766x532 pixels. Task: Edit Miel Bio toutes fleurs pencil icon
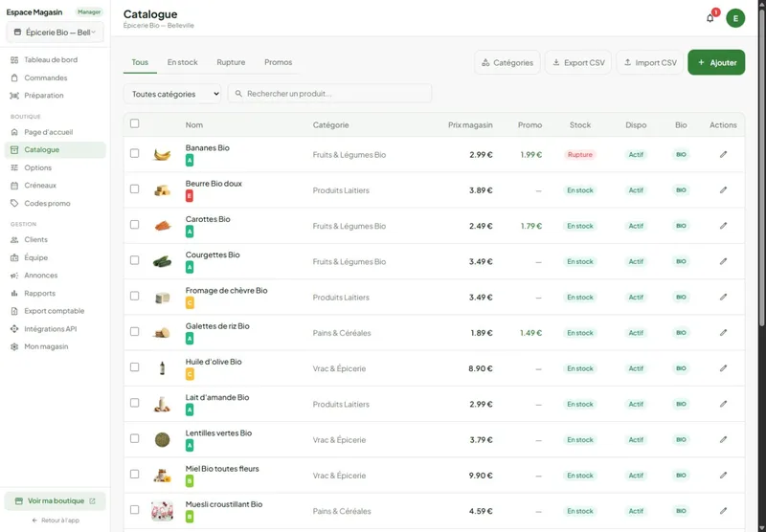pyautogui.click(x=723, y=475)
